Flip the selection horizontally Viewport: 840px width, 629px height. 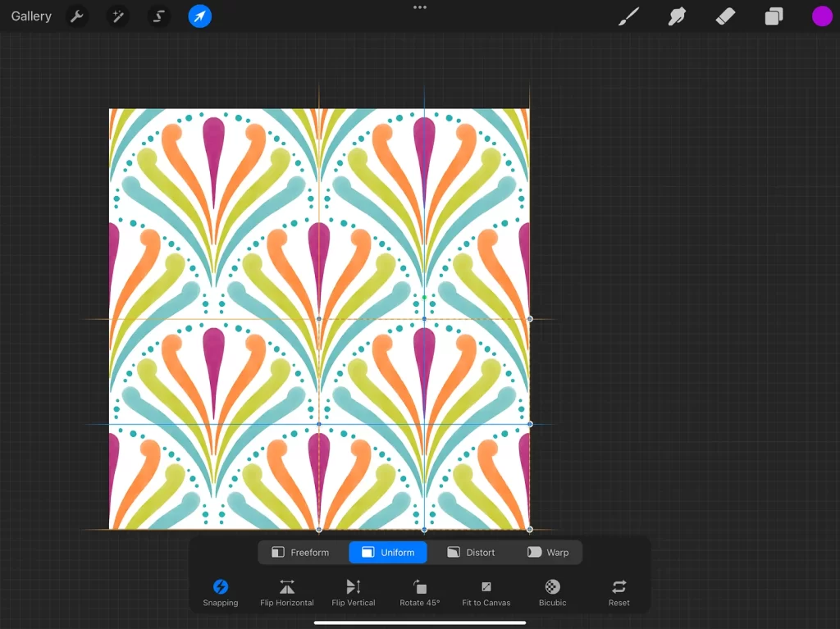[286, 593]
